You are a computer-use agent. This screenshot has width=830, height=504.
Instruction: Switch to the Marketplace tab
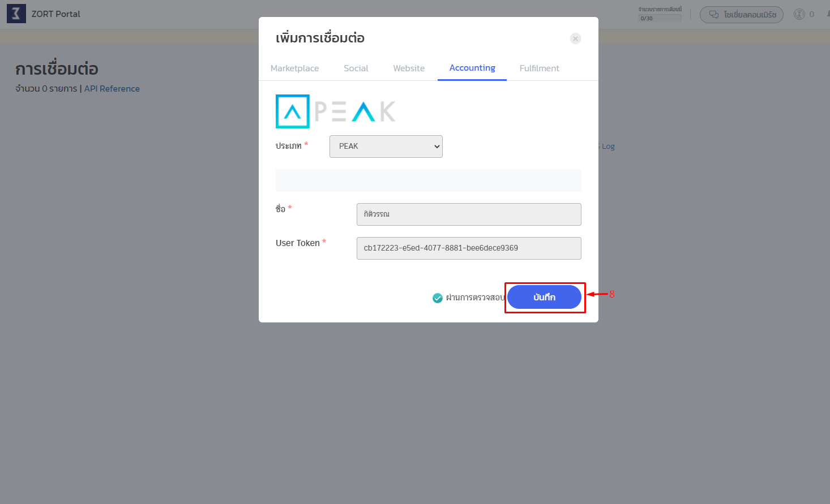point(294,68)
